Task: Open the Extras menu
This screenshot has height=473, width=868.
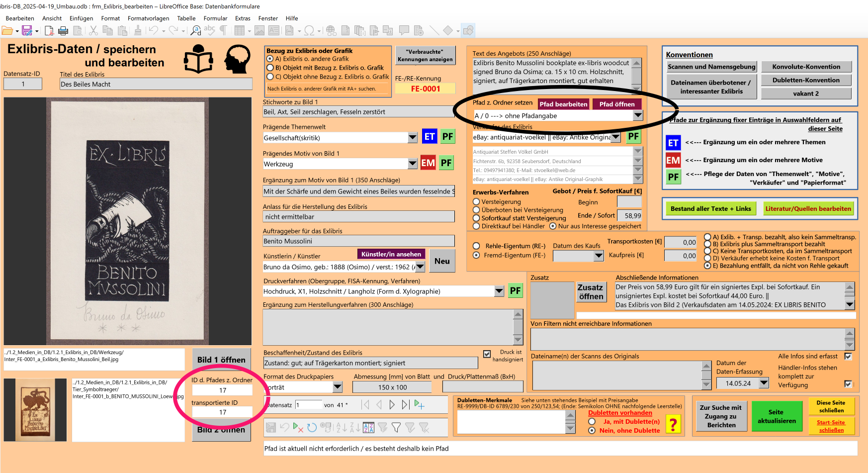Action: pyautogui.click(x=243, y=18)
